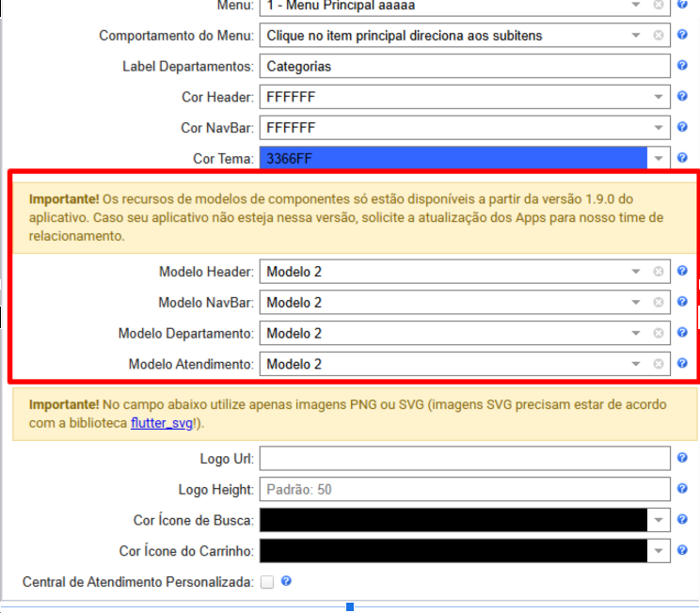
Task: Expand the Cor Ícone do Carrinho dropdown arrow
Action: click(x=659, y=551)
